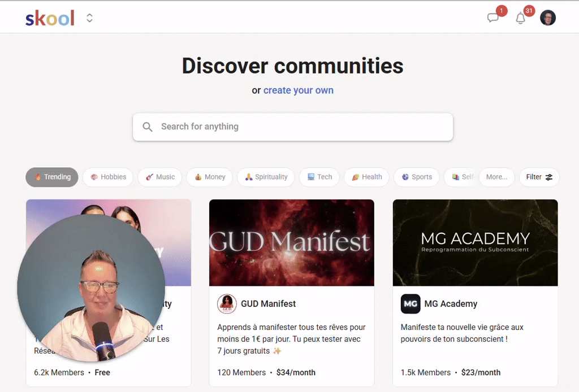Follow the create your own link

299,90
